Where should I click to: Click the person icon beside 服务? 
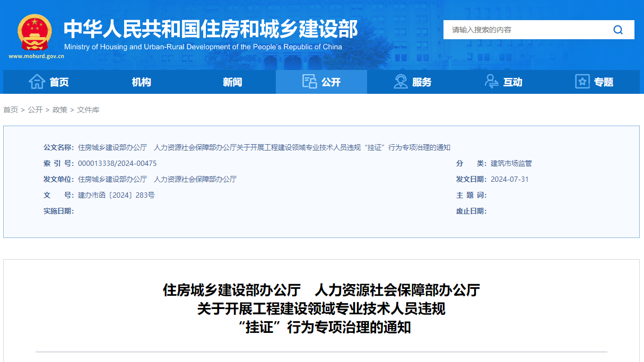(399, 81)
